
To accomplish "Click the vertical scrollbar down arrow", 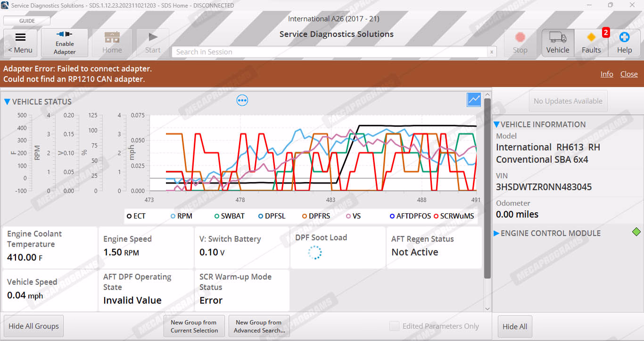I will click(x=487, y=308).
